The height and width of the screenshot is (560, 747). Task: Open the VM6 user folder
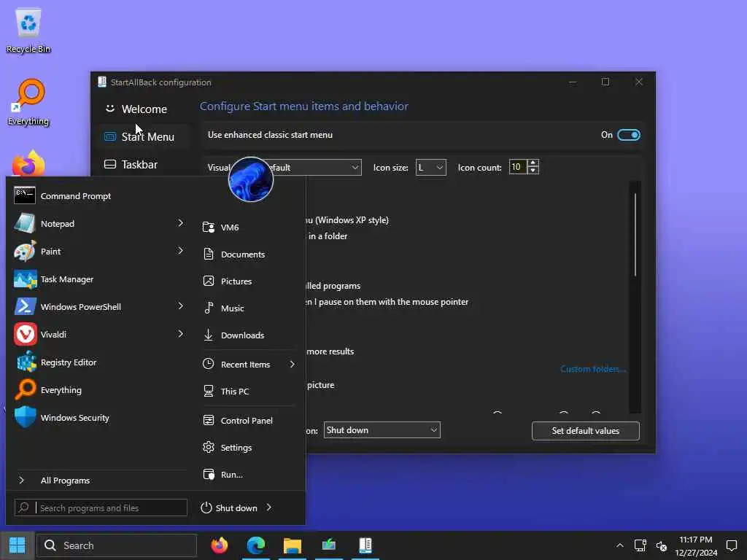248,227
